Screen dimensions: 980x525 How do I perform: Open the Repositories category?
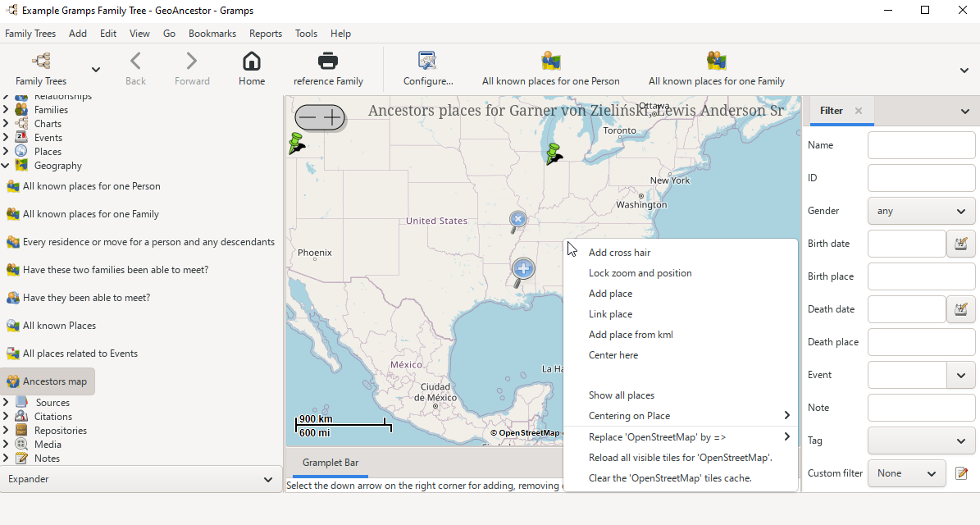click(x=60, y=430)
